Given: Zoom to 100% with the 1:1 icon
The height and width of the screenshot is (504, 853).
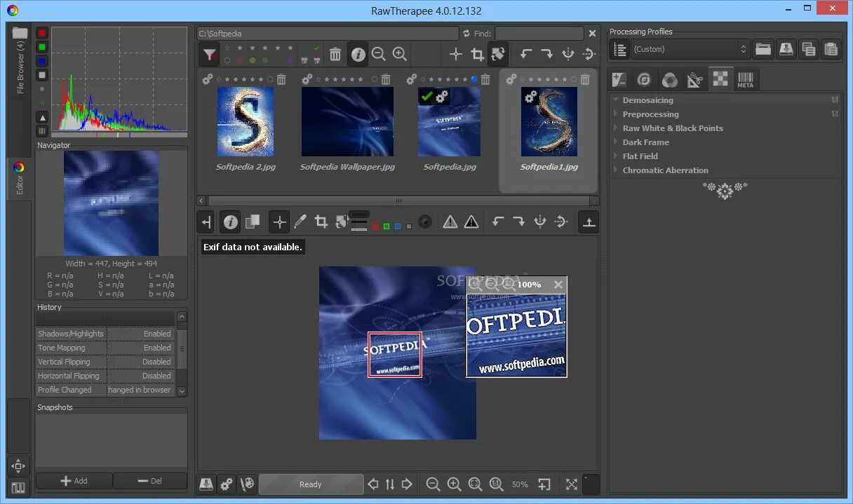Looking at the screenshot, I should [496, 484].
